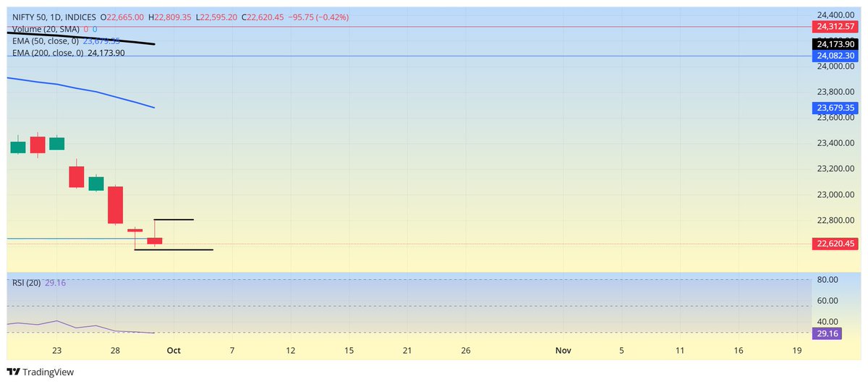Click the 23,679.35 EMA price label
868x384 pixels.
pyautogui.click(x=835, y=108)
